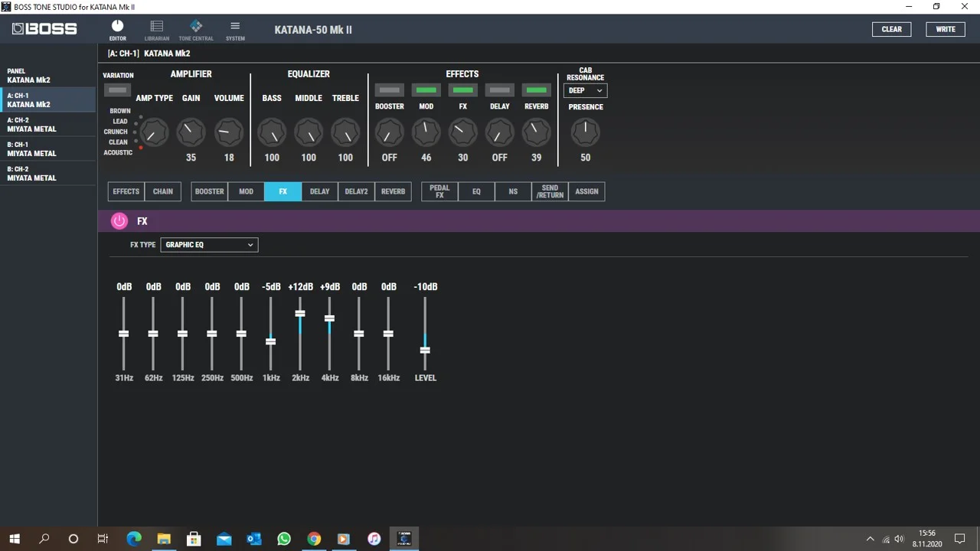Click the Mod effect knob
Viewport: 980px width, 551px height.
(426, 132)
